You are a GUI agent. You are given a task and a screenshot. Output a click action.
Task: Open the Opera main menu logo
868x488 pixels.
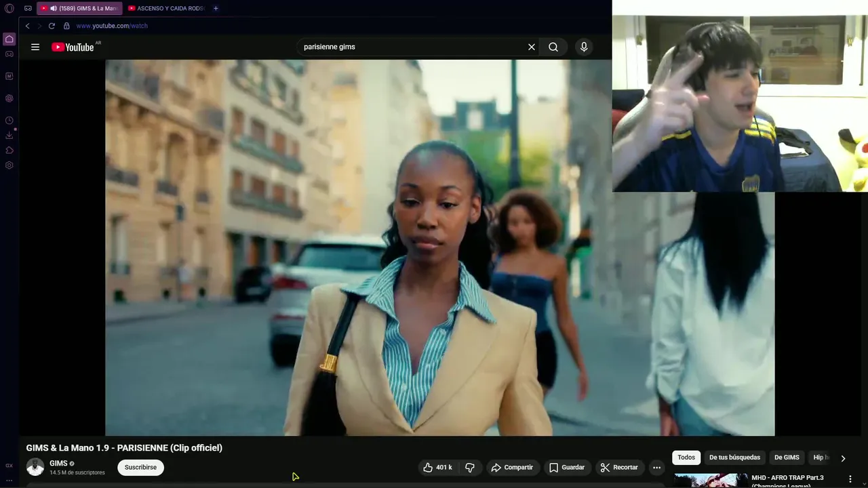(9, 8)
